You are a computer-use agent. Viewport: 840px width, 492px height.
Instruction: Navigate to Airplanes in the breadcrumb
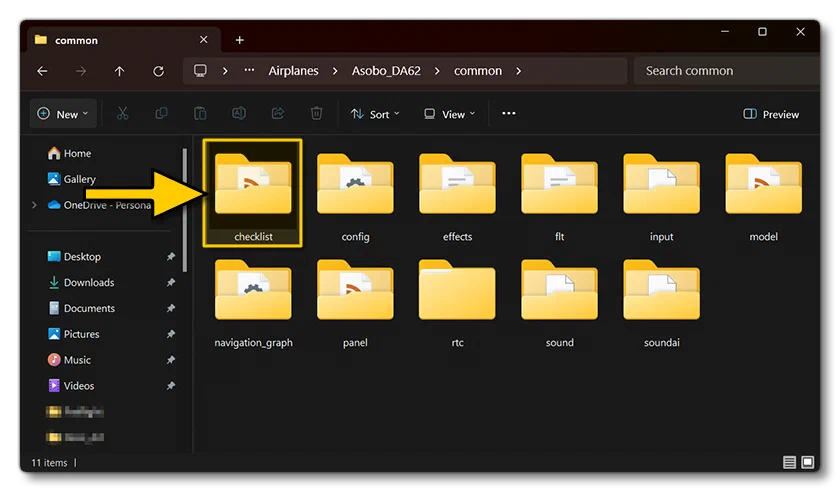click(294, 71)
